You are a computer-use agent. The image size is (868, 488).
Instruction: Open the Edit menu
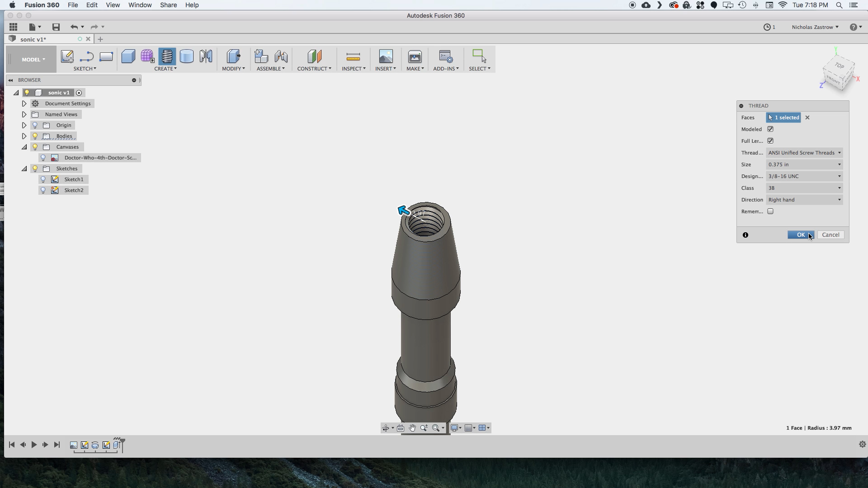tap(92, 5)
